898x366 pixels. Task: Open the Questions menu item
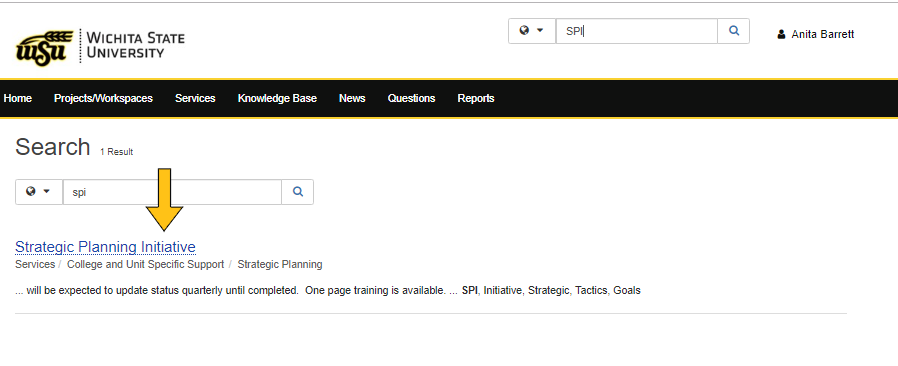point(411,99)
